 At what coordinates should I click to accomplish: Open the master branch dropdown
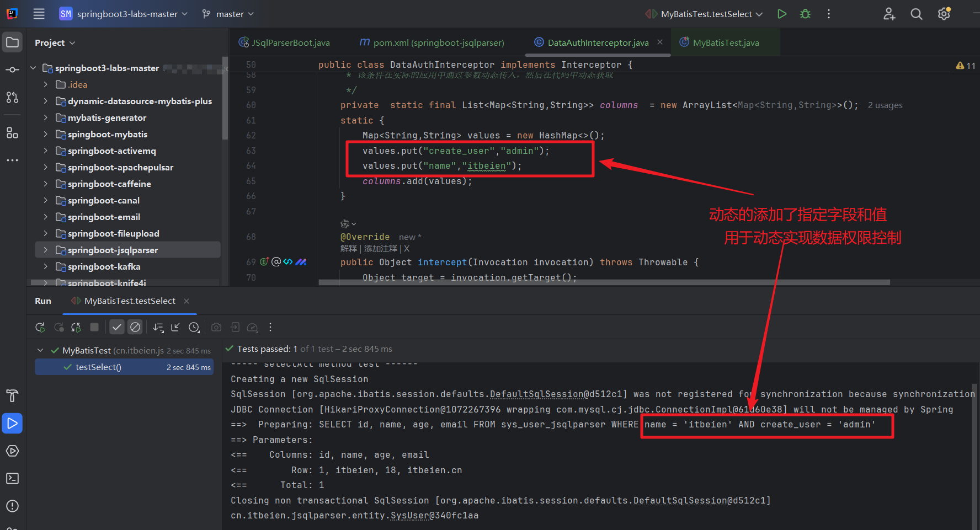[x=228, y=14]
